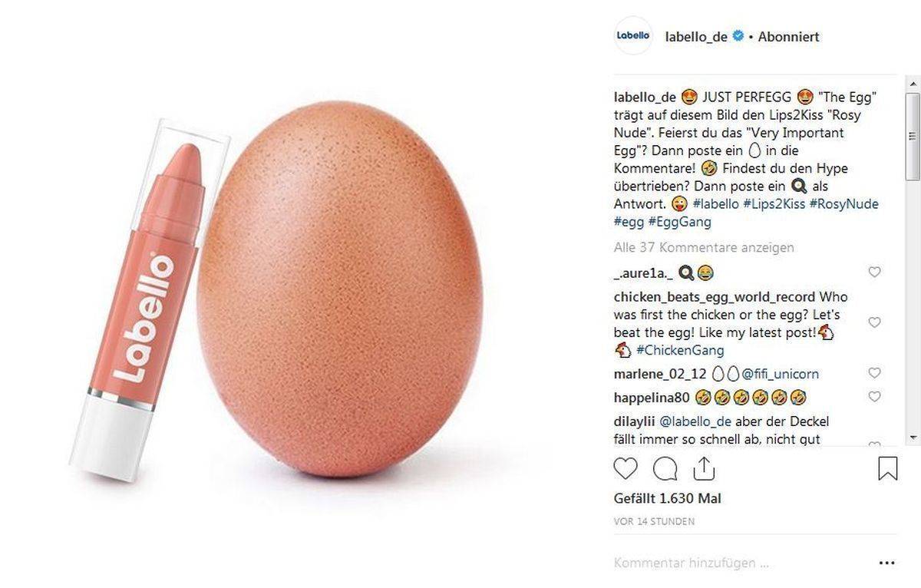Open the likes count Gefällt 1.630 Mal
This screenshot has height=588, width=921.
pos(667,497)
